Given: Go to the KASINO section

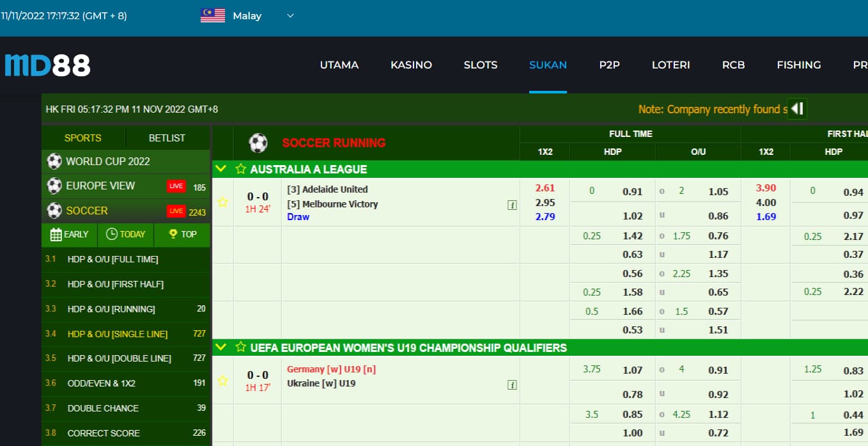Looking at the screenshot, I should [x=411, y=65].
